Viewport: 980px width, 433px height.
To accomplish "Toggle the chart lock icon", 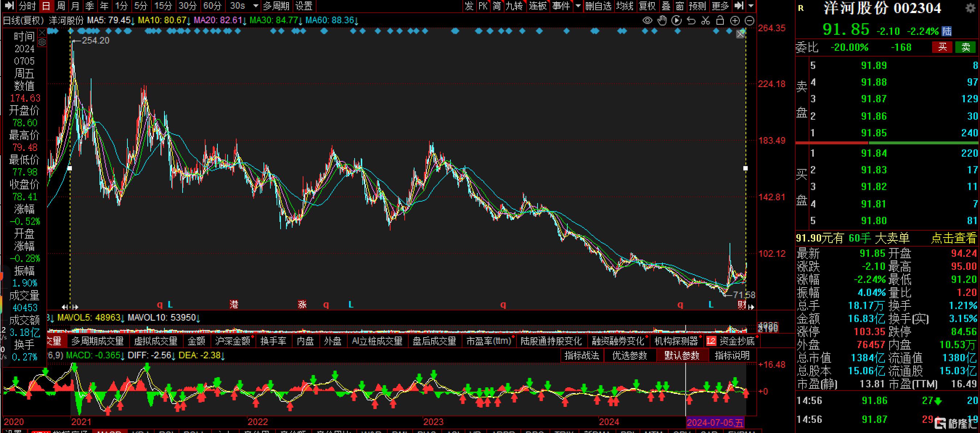I will 720,21.
